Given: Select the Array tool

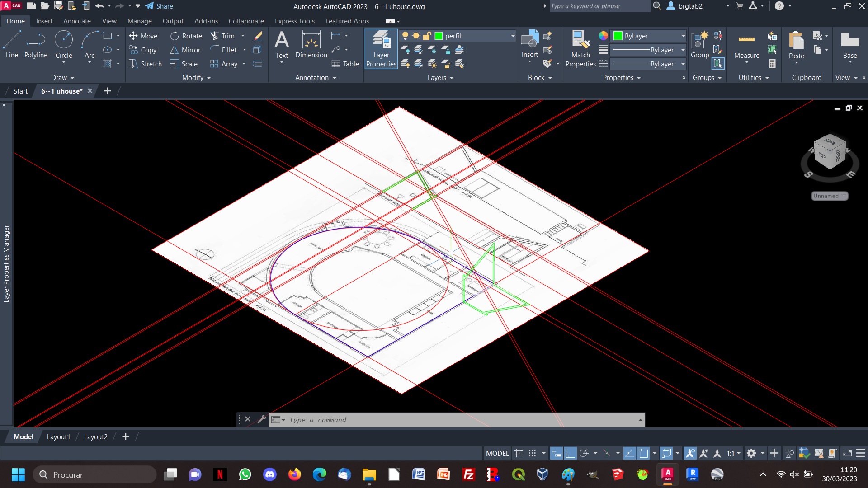Looking at the screenshot, I should point(228,64).
